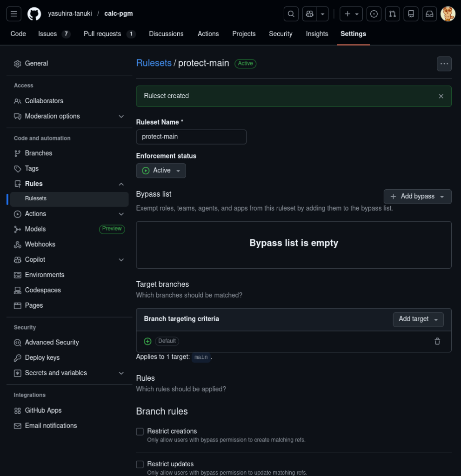This screenshot has height=476, width=461.
Task: Click the search magnifier icon
Action: tap(291, 14)
